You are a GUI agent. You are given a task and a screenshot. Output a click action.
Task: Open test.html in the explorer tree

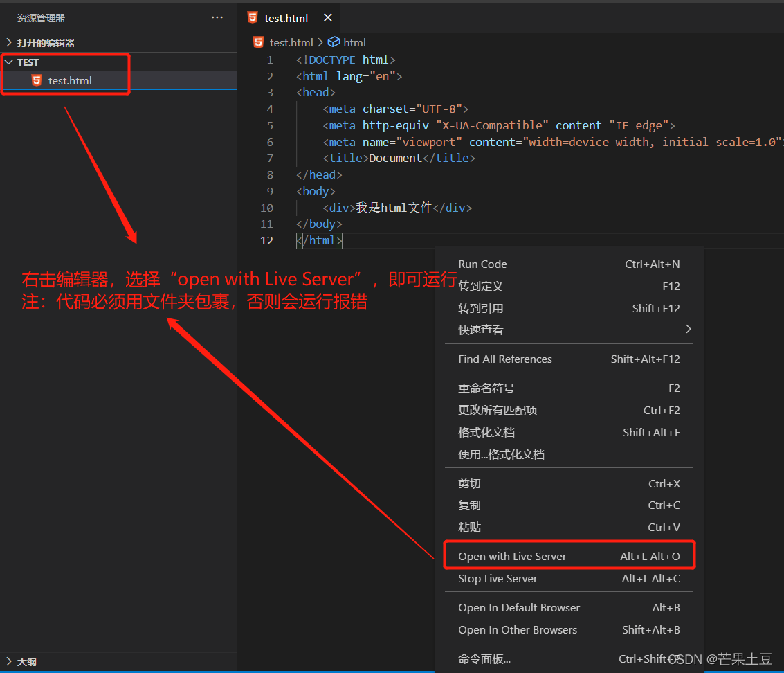[118, 80]
